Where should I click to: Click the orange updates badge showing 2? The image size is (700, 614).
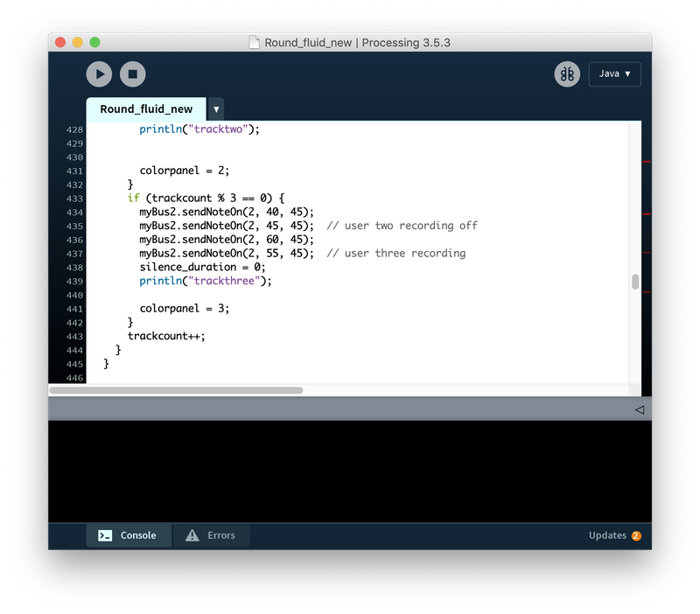(x=636, y=535)
